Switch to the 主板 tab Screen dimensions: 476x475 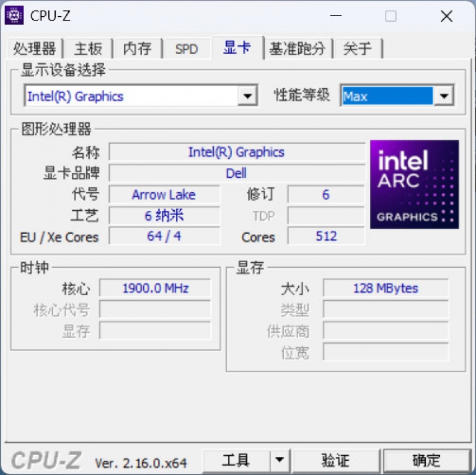point(88,48)
